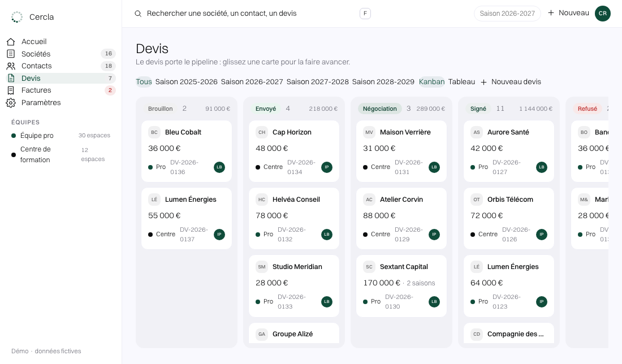Click the Envoyé column label

[266, 109]
